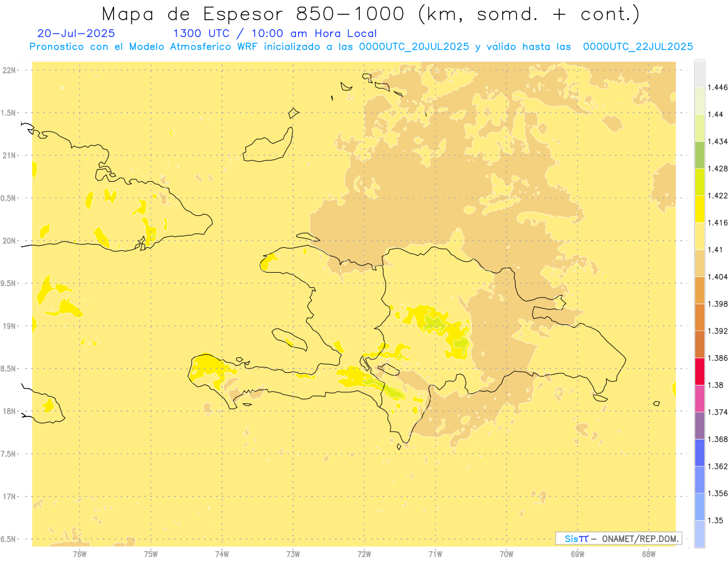
Task: Click the color scale value '1.446'
Action: point(717,87)
